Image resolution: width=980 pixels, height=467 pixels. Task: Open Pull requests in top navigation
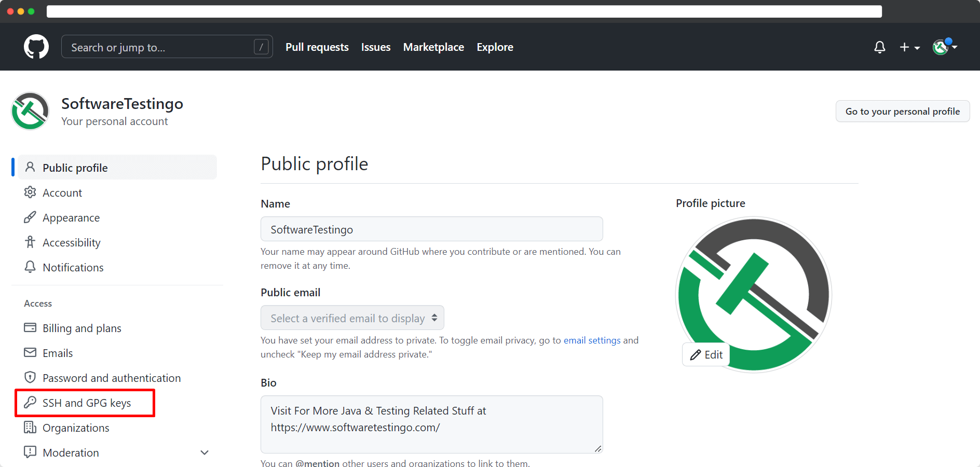point(317,47)
